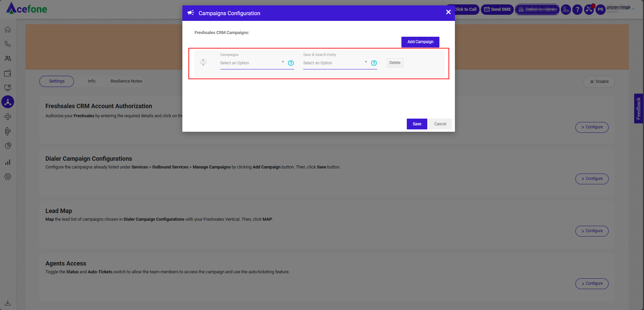
Task: Click the Agents Access heading
Action: [66, 263]
